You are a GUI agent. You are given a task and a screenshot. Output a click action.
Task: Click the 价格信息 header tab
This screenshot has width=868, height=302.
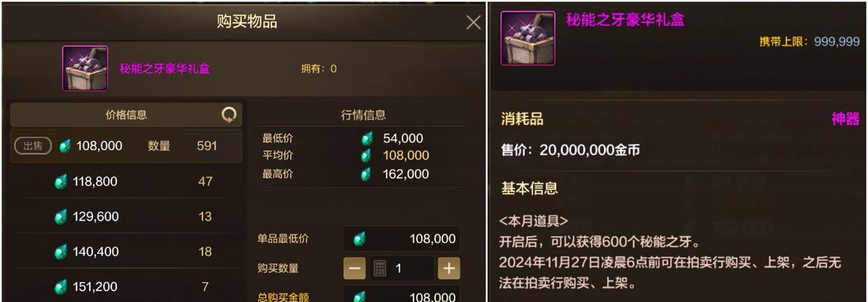(126, 115)
